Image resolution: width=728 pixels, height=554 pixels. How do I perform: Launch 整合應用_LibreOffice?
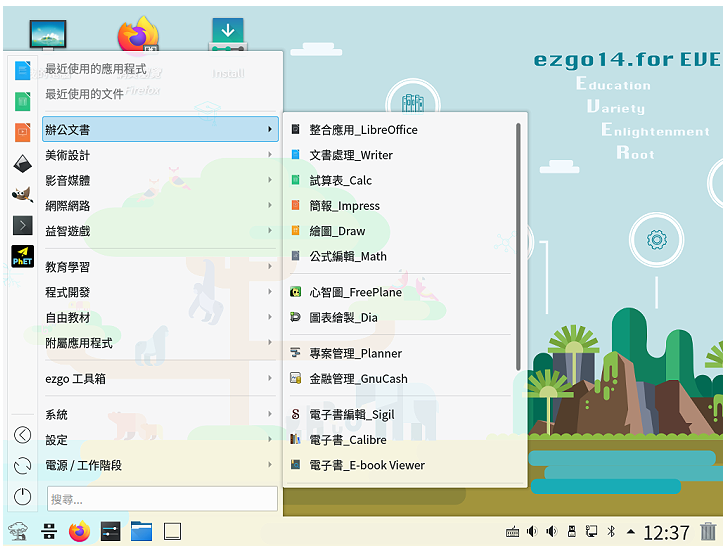point(400,130)
